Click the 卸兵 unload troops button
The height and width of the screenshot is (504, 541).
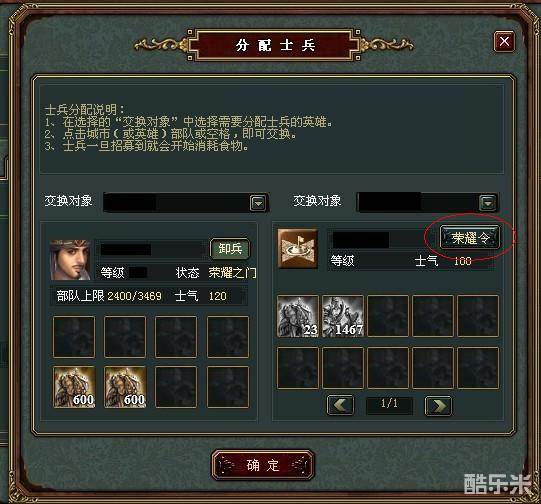(230, 249)
